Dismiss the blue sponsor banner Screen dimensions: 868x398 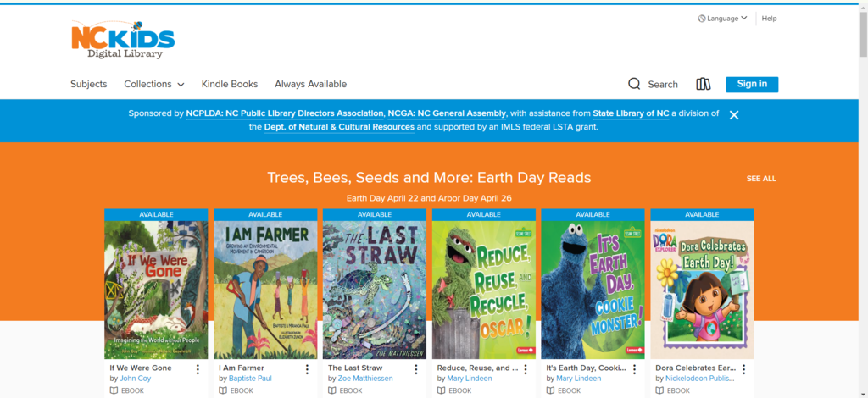(x=734, y=115)
